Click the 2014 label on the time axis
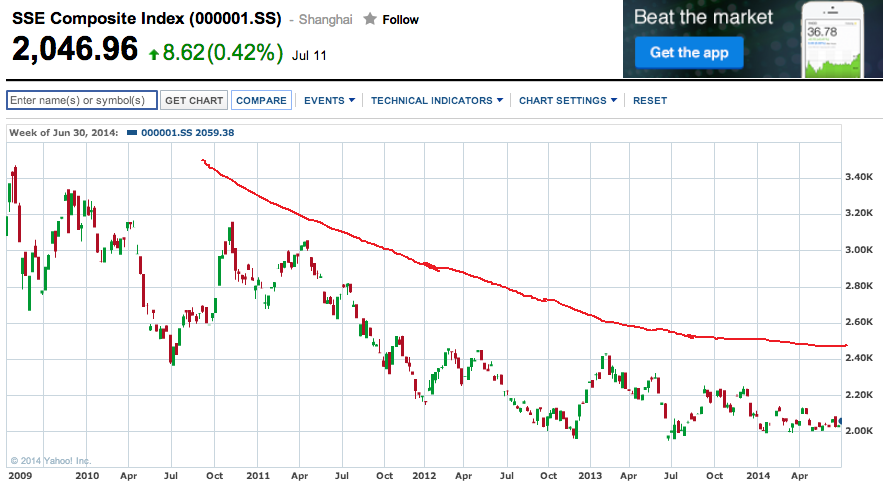 point(757,477)
